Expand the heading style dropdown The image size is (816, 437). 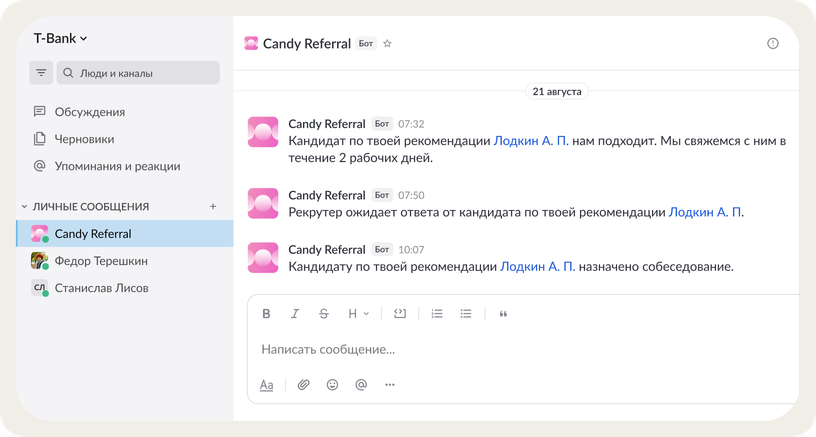358,314
